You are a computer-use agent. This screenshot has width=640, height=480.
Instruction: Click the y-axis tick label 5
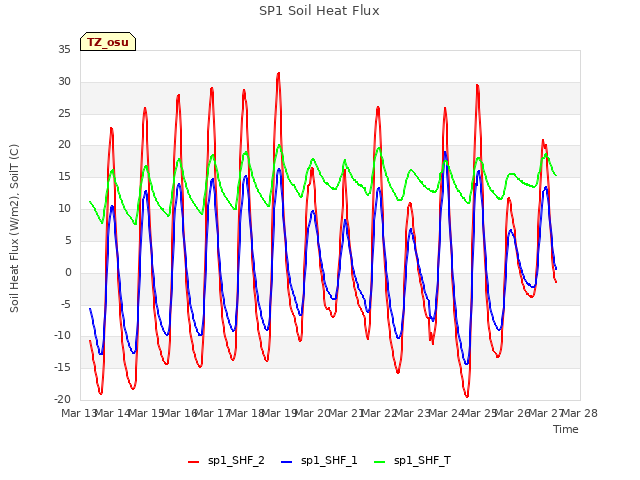(68, 241)
